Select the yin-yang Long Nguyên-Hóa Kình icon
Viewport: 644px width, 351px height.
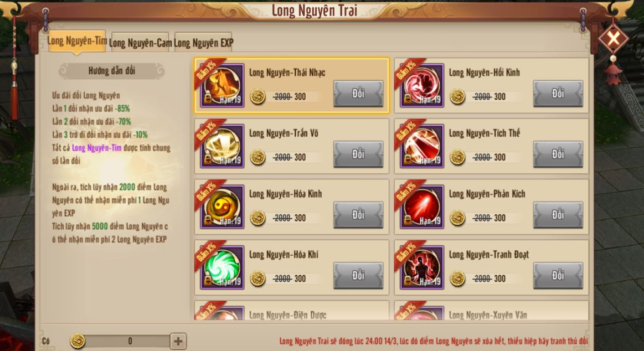point(222,207)
